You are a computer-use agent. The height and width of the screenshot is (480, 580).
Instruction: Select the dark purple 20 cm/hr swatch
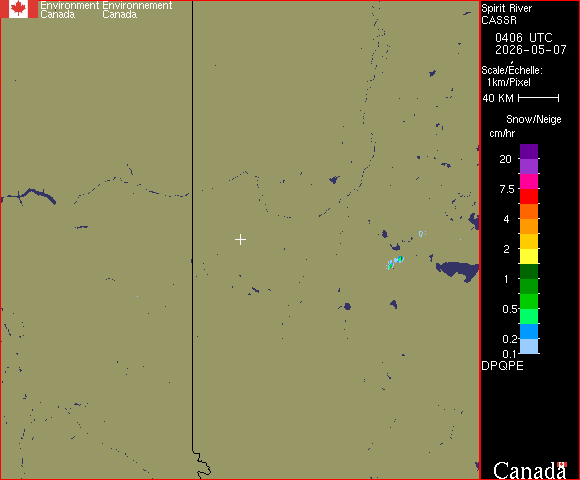529,151
